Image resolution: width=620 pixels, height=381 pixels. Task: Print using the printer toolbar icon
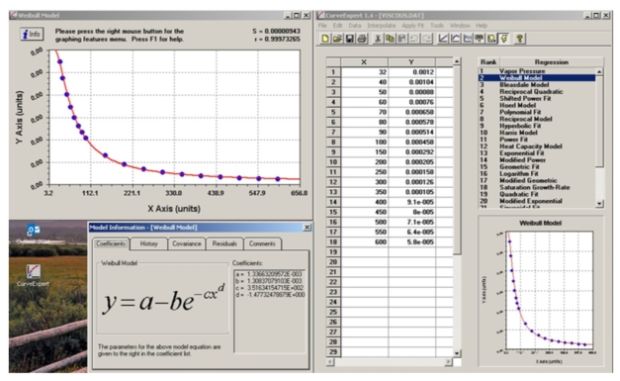pos(361,39)
